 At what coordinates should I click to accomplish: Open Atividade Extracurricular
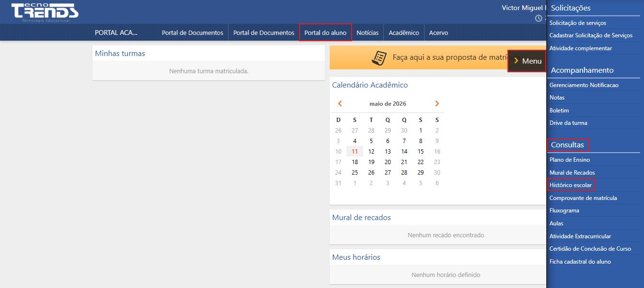coord(580,236)
